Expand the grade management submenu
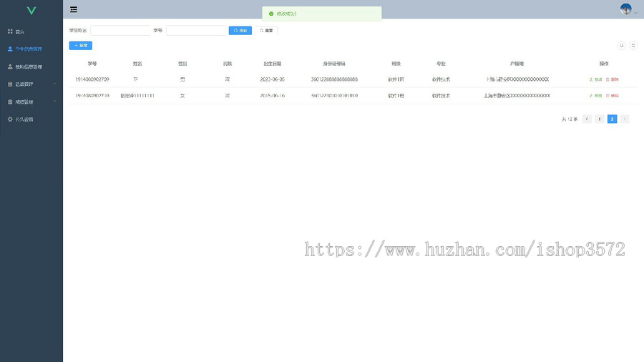The width and height of the screenshot is (644, 362). pos(31,102)
